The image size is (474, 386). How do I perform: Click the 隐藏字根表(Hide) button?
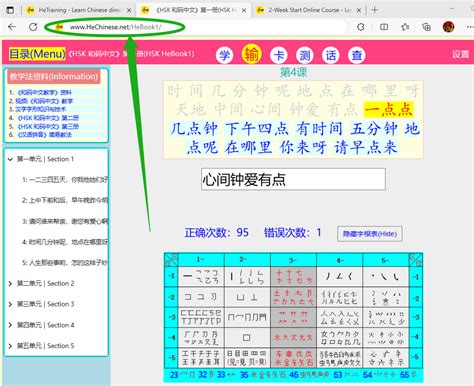coord(370,234)
